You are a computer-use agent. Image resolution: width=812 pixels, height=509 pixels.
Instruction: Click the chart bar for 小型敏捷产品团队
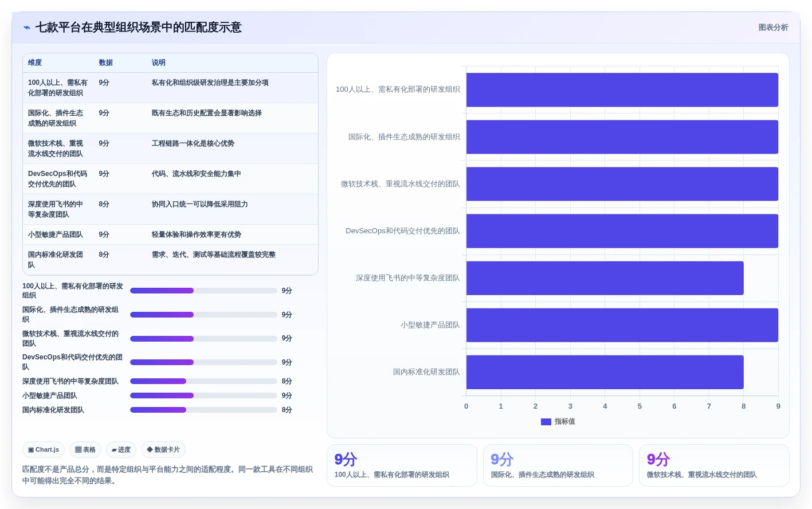click(622, 325)
